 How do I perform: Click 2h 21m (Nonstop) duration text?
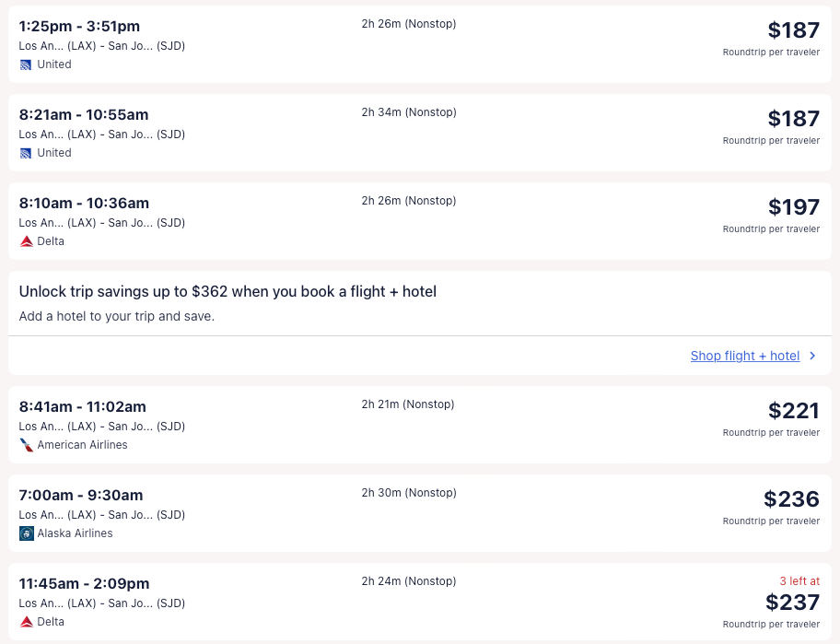[408, 404]
